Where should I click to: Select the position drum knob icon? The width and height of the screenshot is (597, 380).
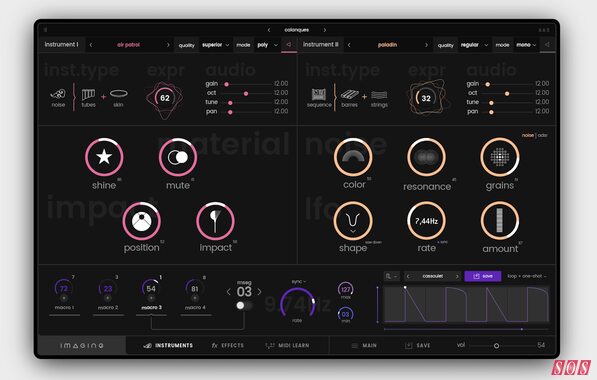click(141, 221)
